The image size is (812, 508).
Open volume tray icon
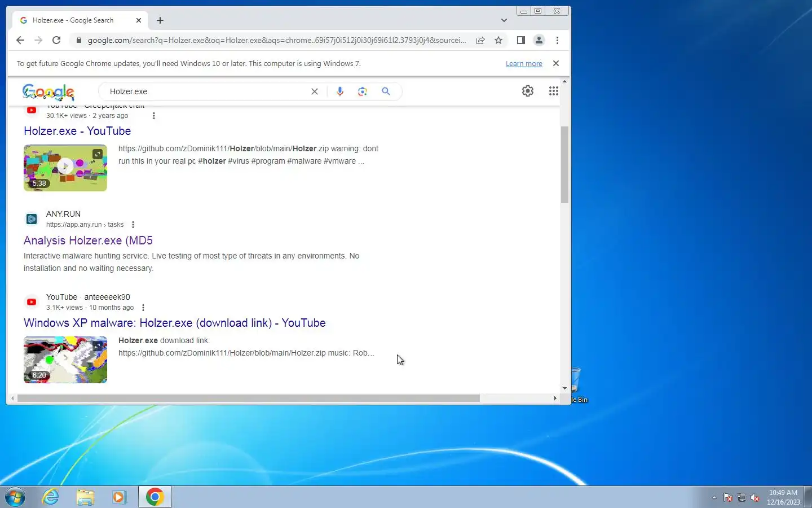click(x=755, y=498)
